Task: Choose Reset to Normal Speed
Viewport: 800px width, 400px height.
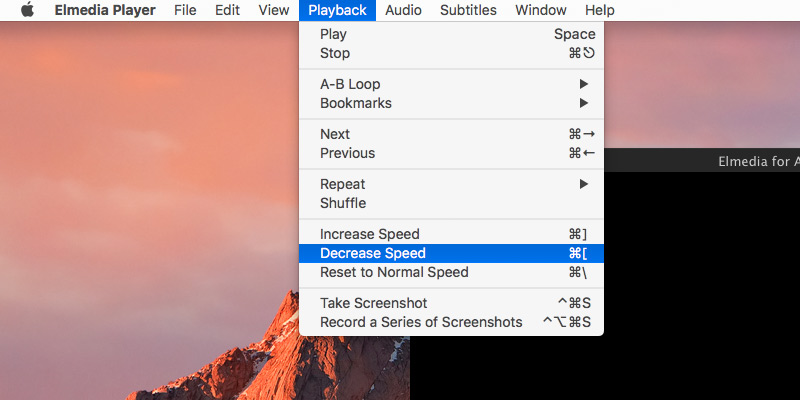Action: coord(451,272)
